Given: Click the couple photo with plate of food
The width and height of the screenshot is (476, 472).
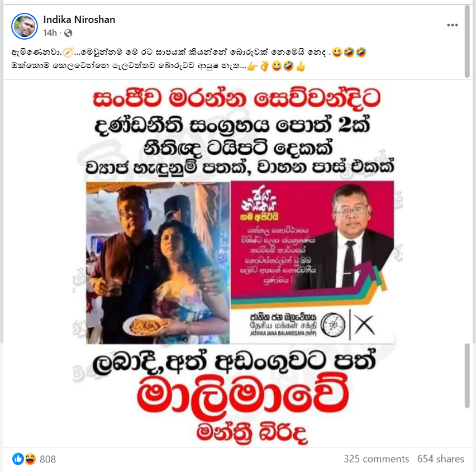Looking at the screenshot, I should (158, 263).
